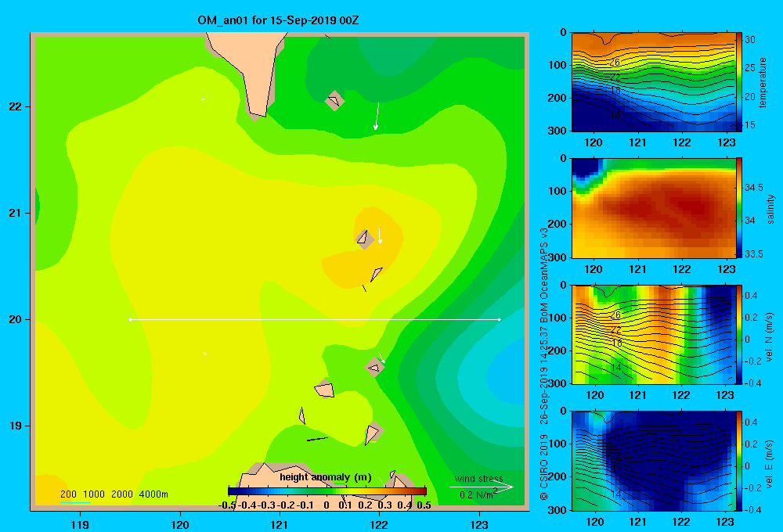Open the salinity section panel

tap(654, 208)
